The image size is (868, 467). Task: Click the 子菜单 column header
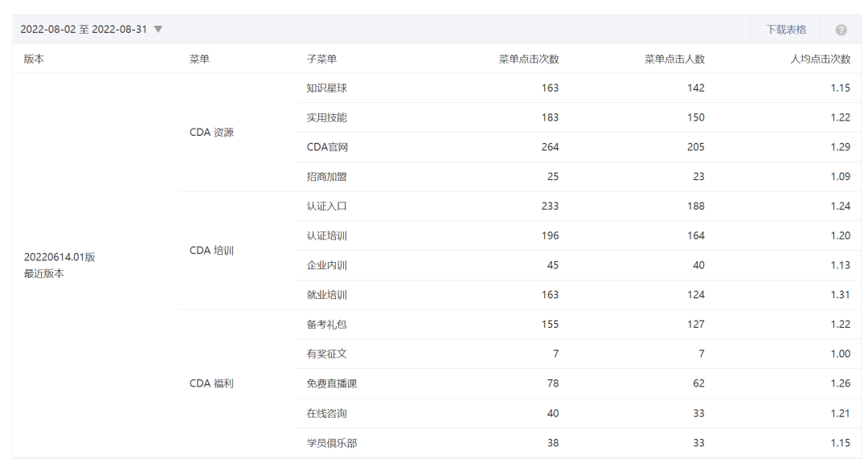coord(321,59)
